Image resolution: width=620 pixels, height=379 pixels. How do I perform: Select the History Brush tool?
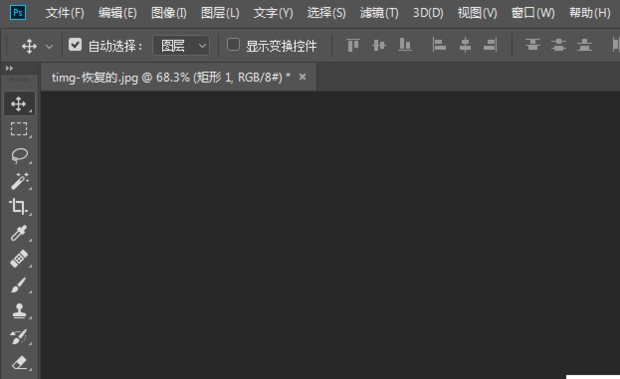pos(19,337)
